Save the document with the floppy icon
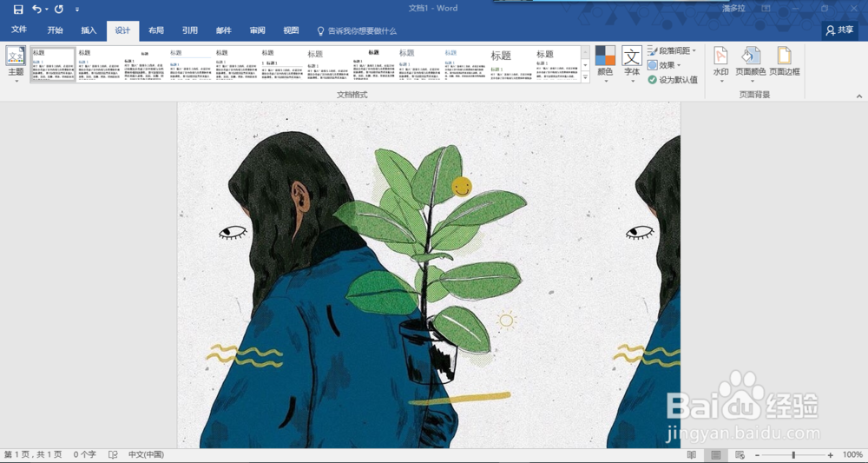This screenshot has width=868, height=463. (x=18, y=9)
